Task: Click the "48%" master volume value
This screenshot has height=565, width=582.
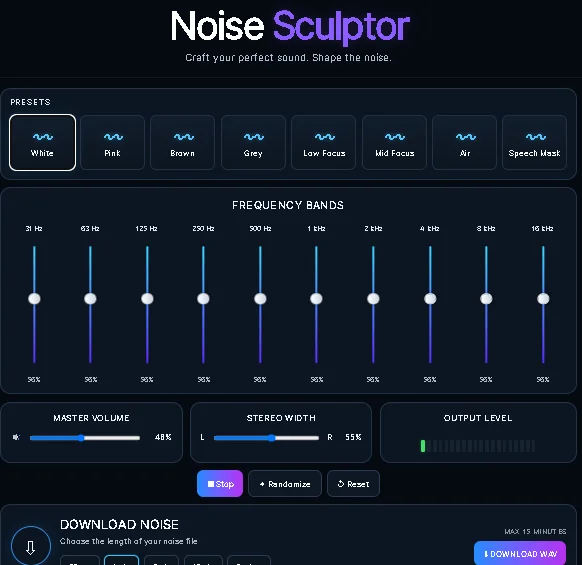Action: 163,437
